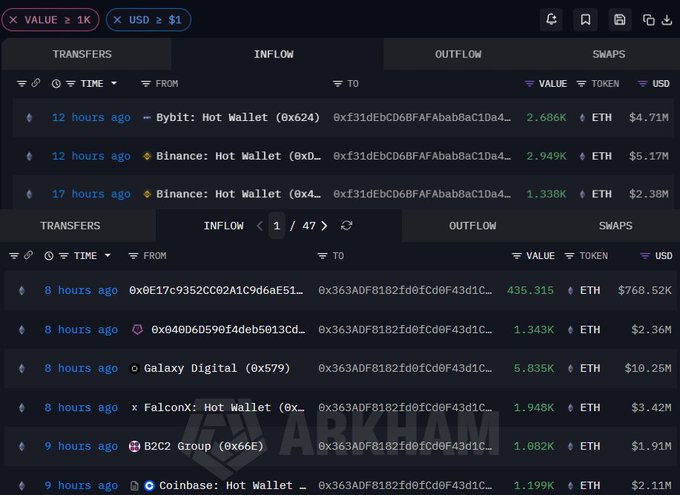Remove the VALUE ≥ 1K filter chip
This screenshot has height=495, width=680.
click(x=13, y=20)
